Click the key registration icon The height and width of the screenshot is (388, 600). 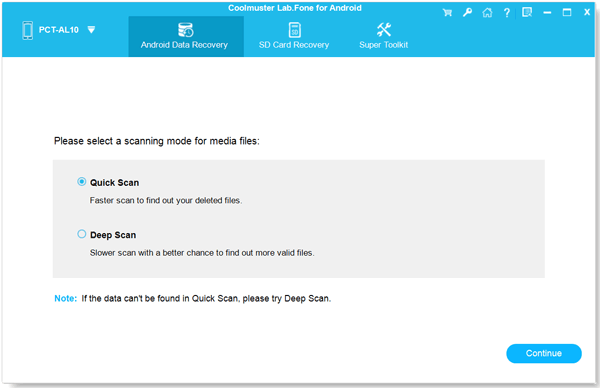pos(467,13)
